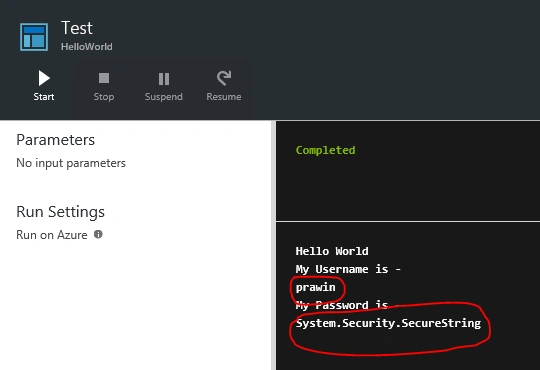Suspend the test job
The width and height of the screenshot is (540, 370).
pyautogui.click(x=164, y=86)
